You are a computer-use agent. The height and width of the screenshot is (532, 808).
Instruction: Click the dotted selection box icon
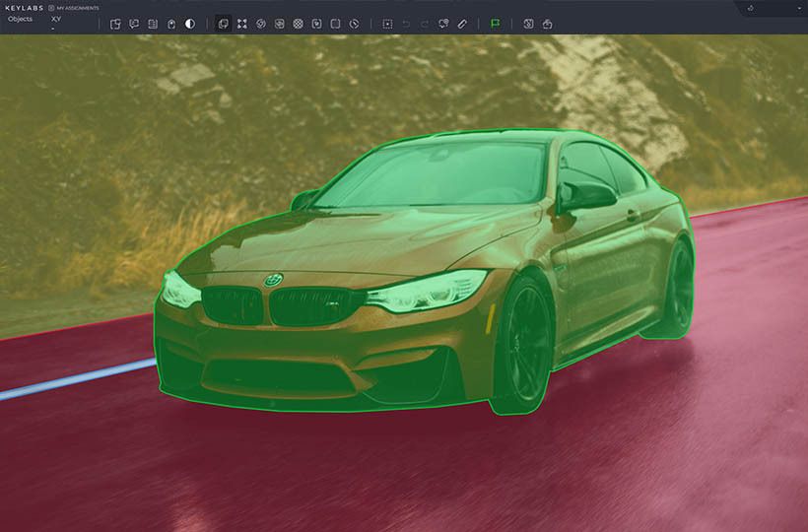click(x=387, y=24)
